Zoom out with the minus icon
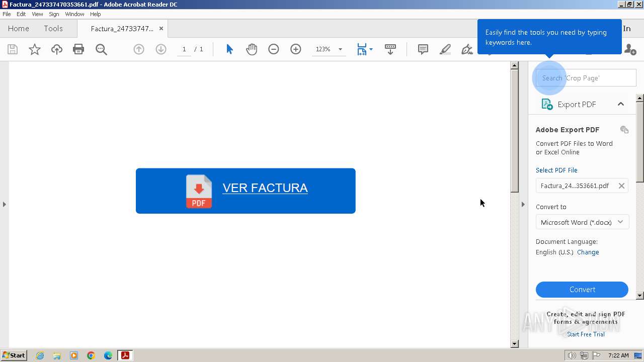Screen dimensions: 644x362 [x=274, y=49]
